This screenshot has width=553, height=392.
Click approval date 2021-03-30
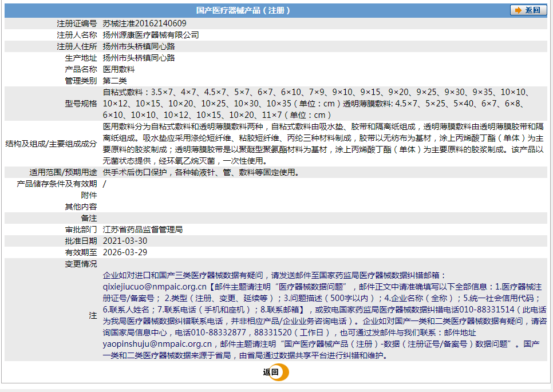125,241
